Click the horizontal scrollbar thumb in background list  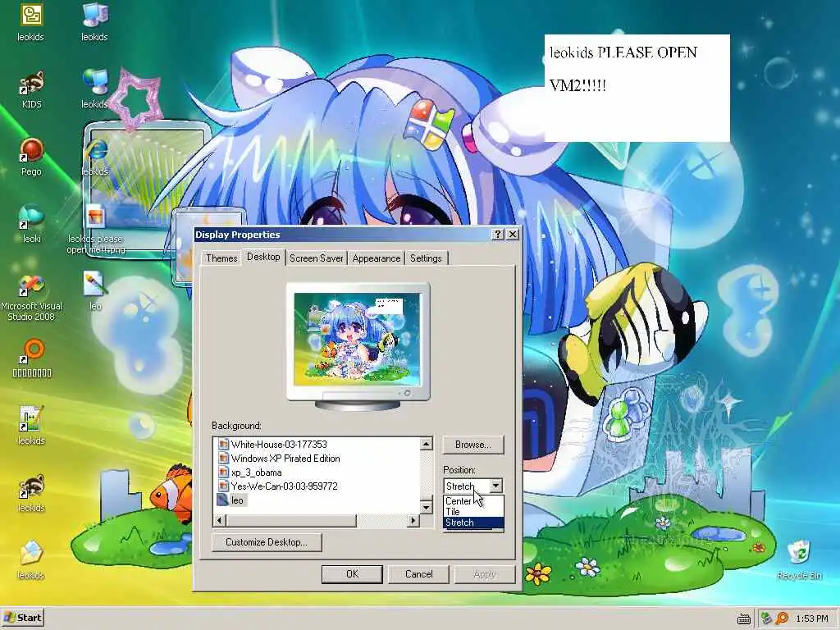coord(291,520)
